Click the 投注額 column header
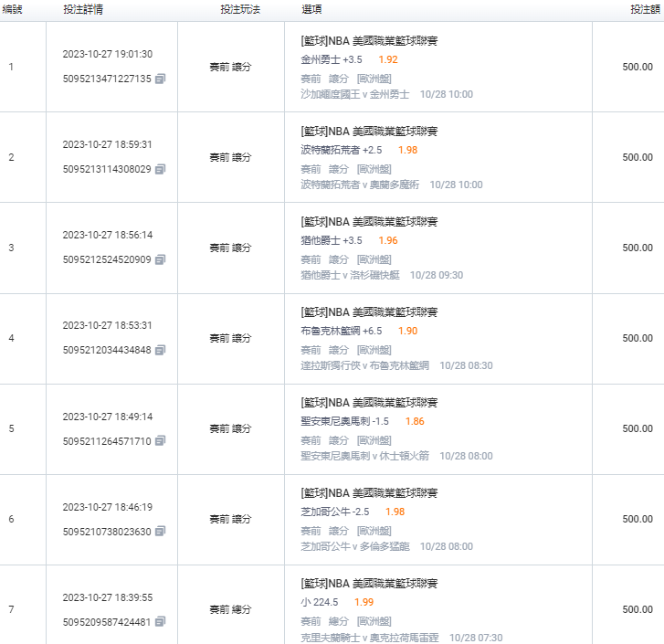Screen dimensions: 664x644 coord(646,9)
